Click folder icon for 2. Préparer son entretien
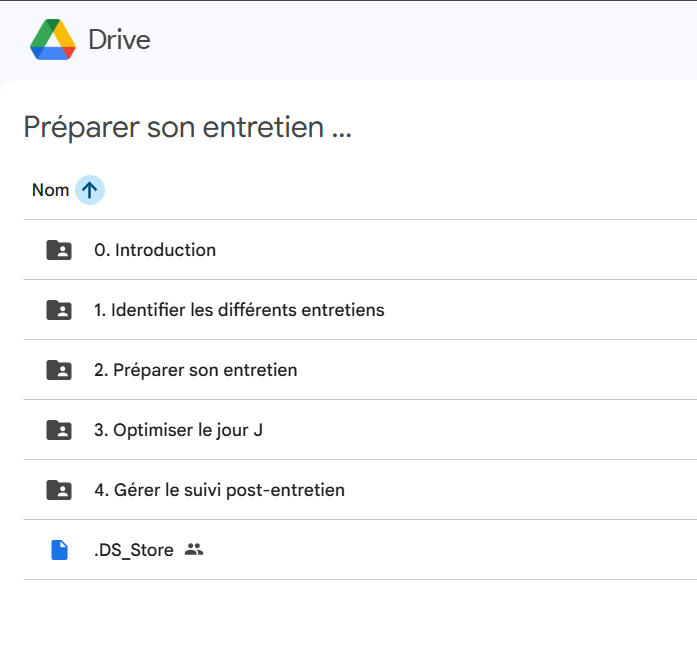697x647 pixels. pos(59,370)
